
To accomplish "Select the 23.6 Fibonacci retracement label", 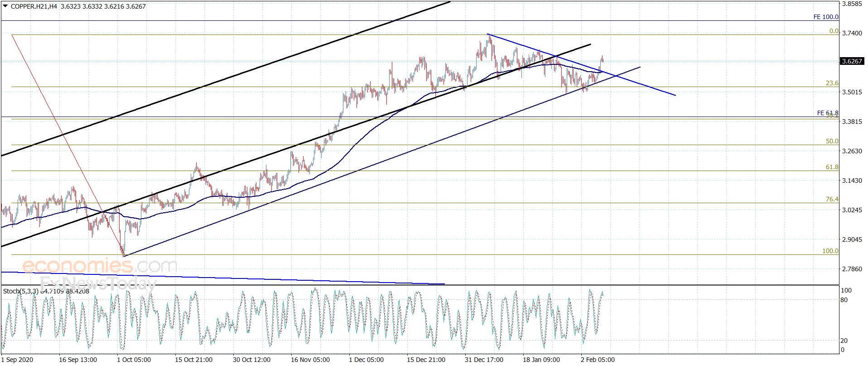I will click(832, 83).
